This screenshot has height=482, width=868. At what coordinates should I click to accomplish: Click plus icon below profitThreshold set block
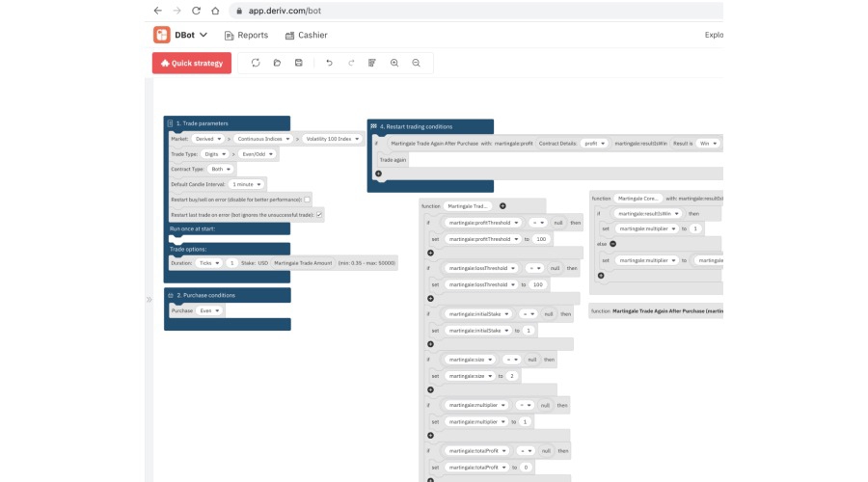(430, 253)
